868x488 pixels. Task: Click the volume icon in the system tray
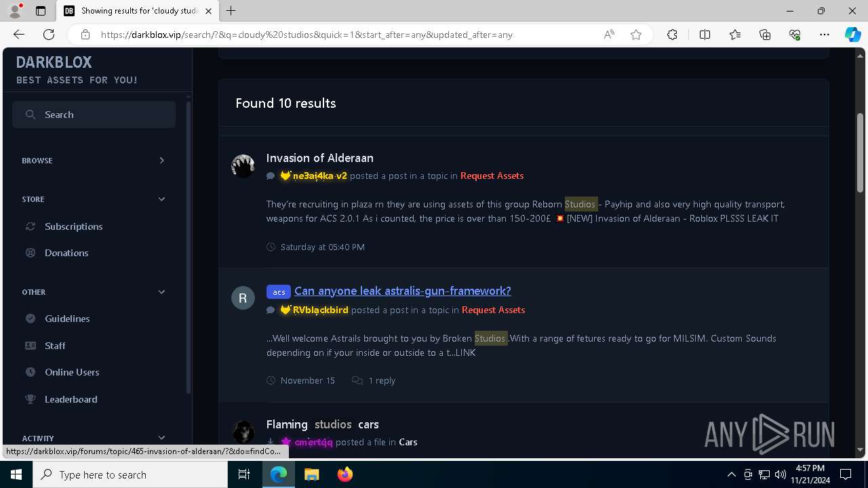pyautogui.click(x=780, y=474)
